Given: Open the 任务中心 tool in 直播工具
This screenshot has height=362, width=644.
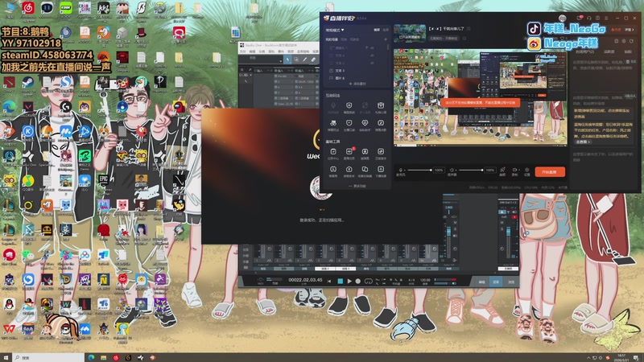Looking at the screenshot, I should point(333,154).
